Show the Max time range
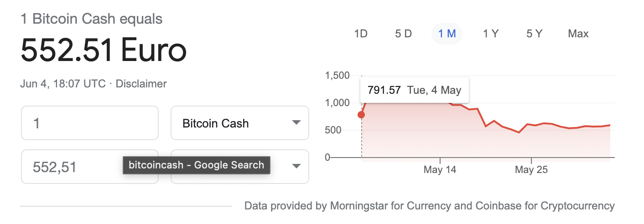Image resolution: width=644 pixels, height=224 pixels. (578, 34)
